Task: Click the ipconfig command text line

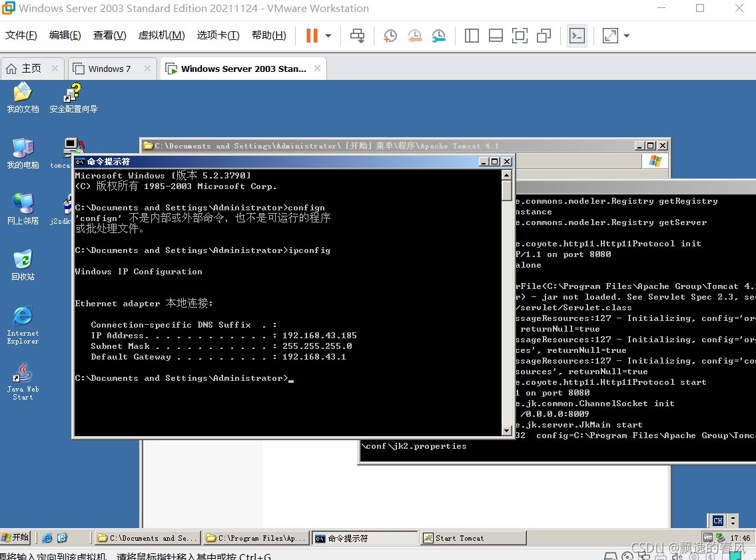Action: click(202, 250)
